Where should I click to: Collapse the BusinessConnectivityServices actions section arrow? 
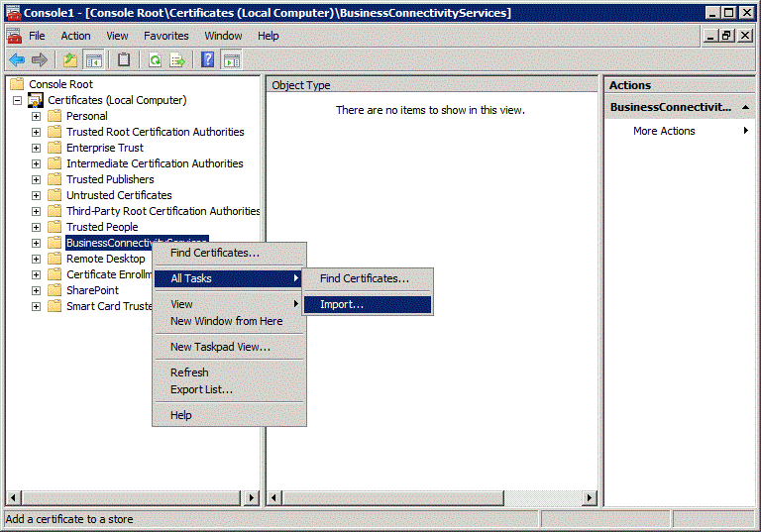(745, 107)
